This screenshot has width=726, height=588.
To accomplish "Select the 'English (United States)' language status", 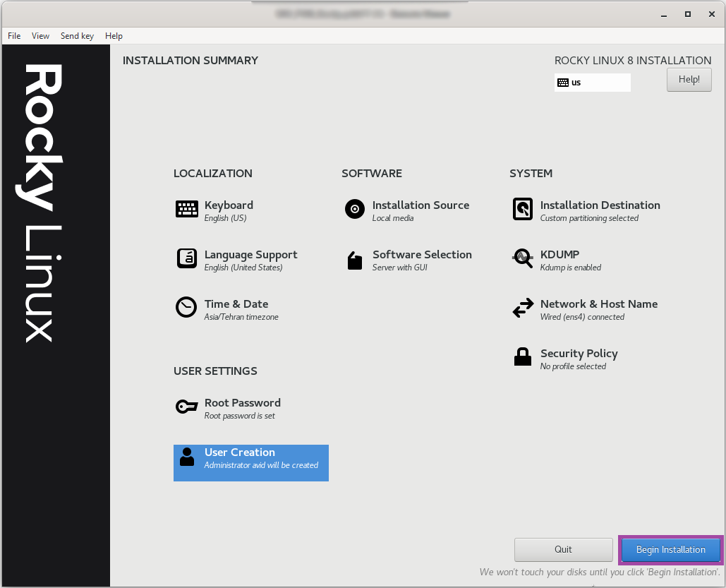I will click(243, 268).
